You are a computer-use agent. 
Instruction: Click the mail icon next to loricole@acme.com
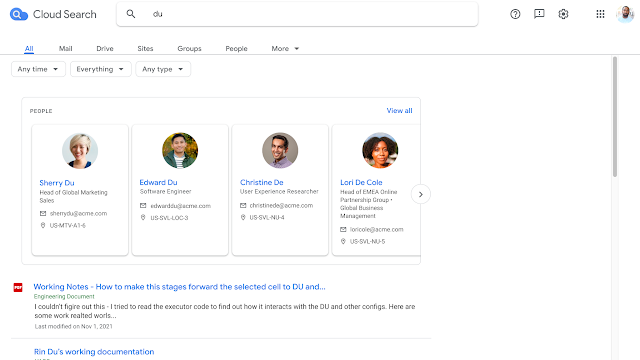coord(343,229)
